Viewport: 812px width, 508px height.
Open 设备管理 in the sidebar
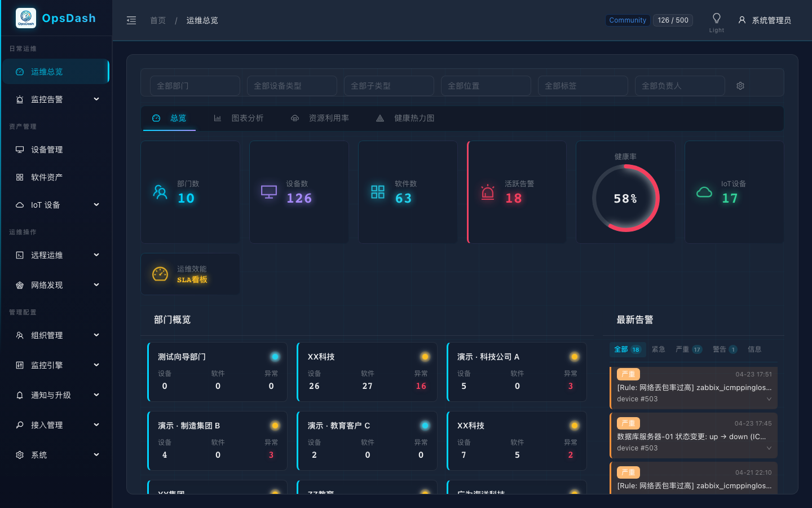pos(55,150)
